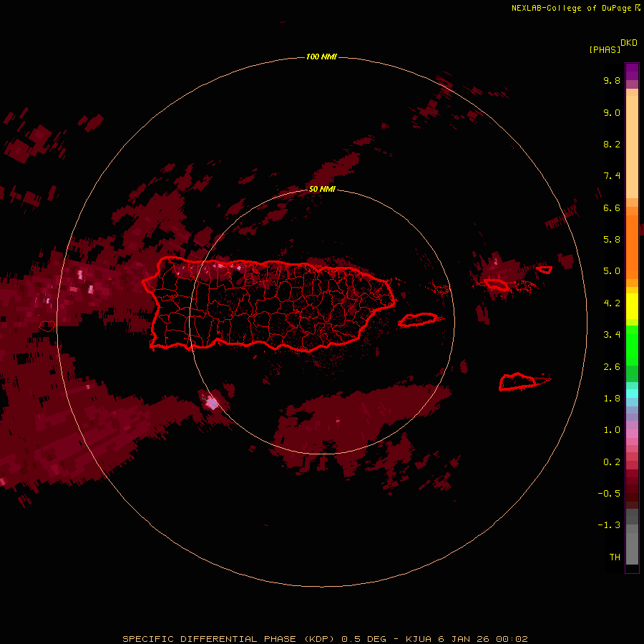Click the 0.2 scale value
This screenshot has width=644, height=644.
[612, 462]
